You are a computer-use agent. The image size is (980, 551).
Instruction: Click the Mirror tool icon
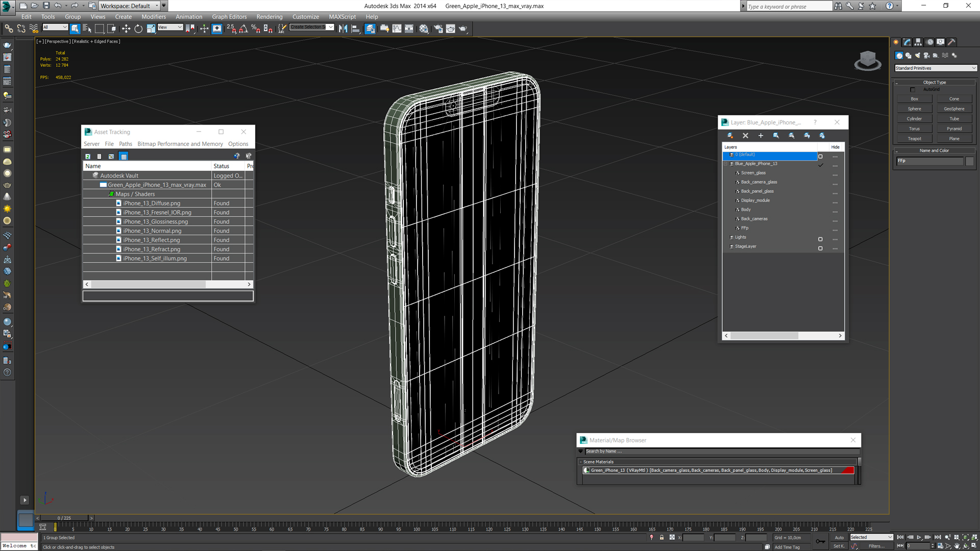click(x=343, y=29)
